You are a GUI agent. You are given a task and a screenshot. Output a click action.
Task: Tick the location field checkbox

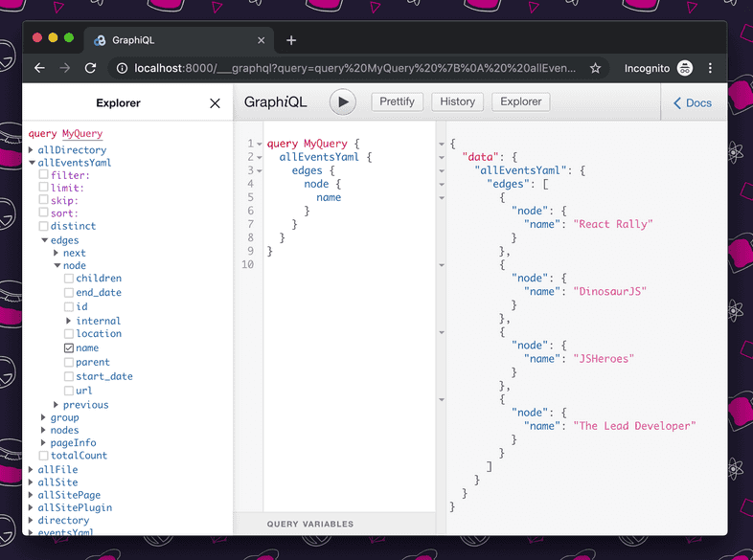pyautogui.click(x=69, y=334)
